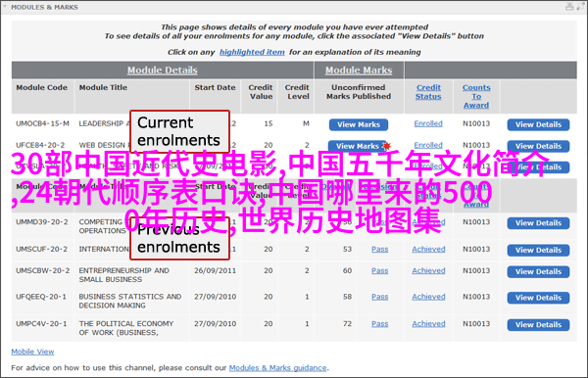The height and width of the screenshot is (378, 588).
Task: View Marks for UMOCB4-15-M Leadership module
Action: coord(359,124)
